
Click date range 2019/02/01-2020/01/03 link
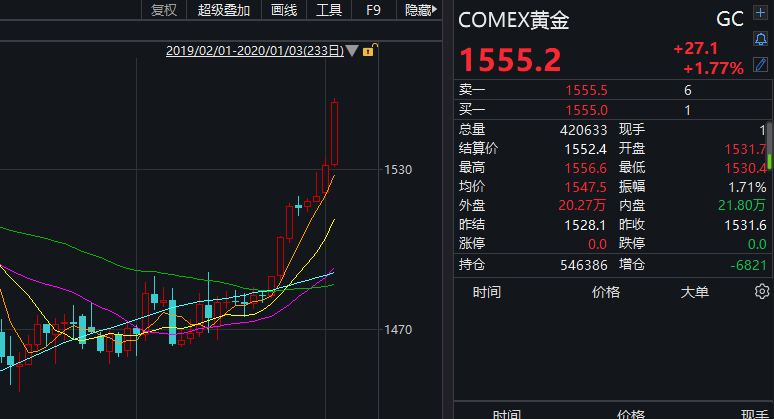[255, 50]
